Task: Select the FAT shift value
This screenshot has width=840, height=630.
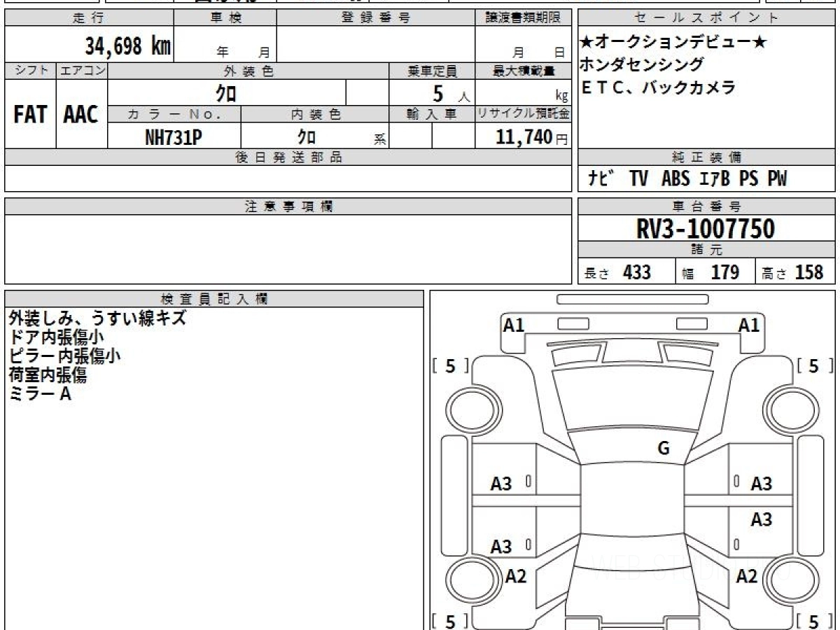Action: pos(30,114)
